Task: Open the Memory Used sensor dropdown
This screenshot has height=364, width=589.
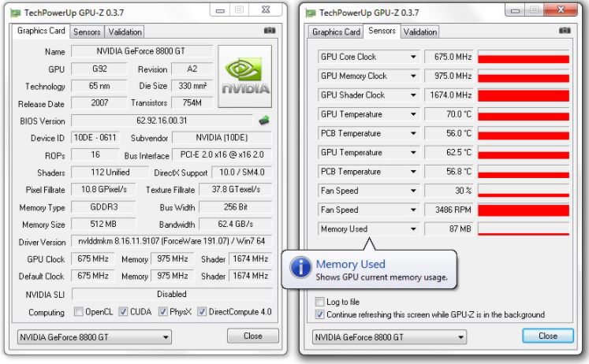Action: (412, 229)
